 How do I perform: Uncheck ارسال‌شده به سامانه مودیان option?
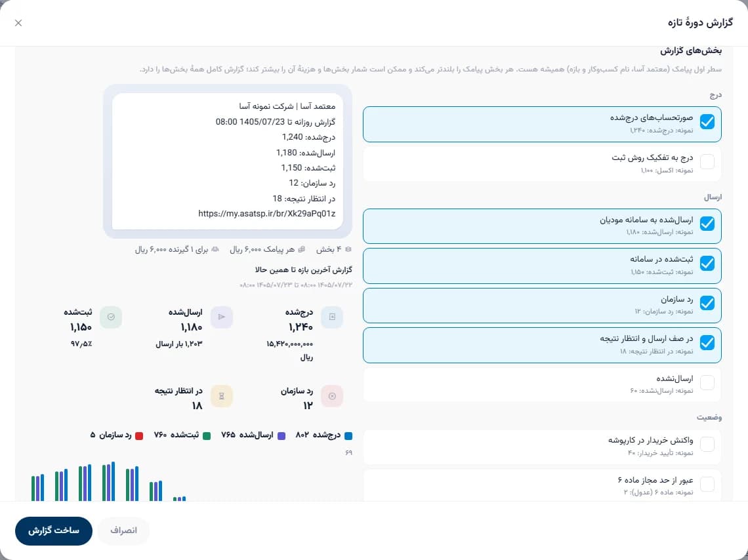click(x=707, y=224)
